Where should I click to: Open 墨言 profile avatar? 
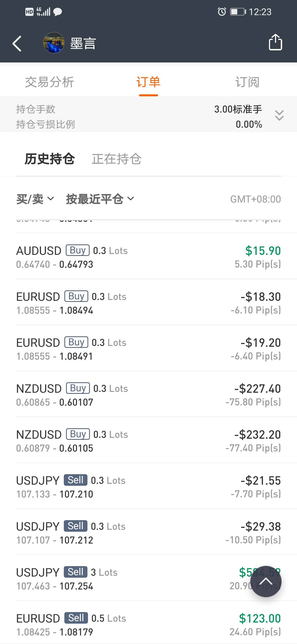click(x=54, y=43)
